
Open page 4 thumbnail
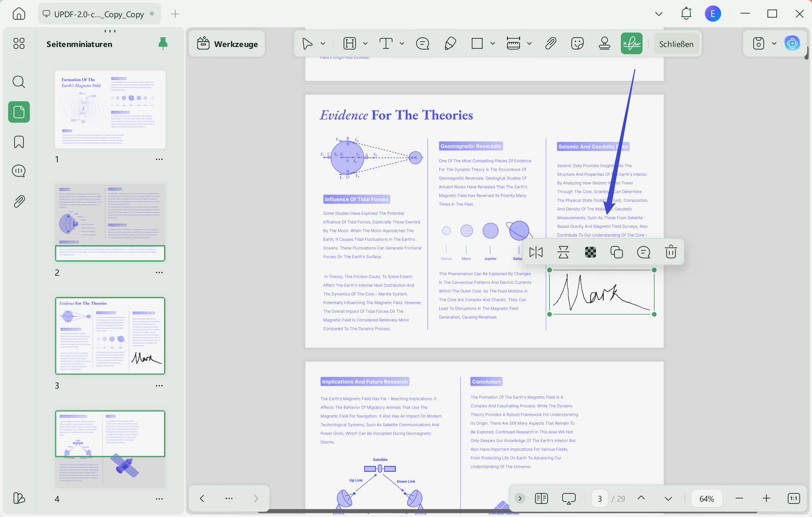tap(110, 449)
